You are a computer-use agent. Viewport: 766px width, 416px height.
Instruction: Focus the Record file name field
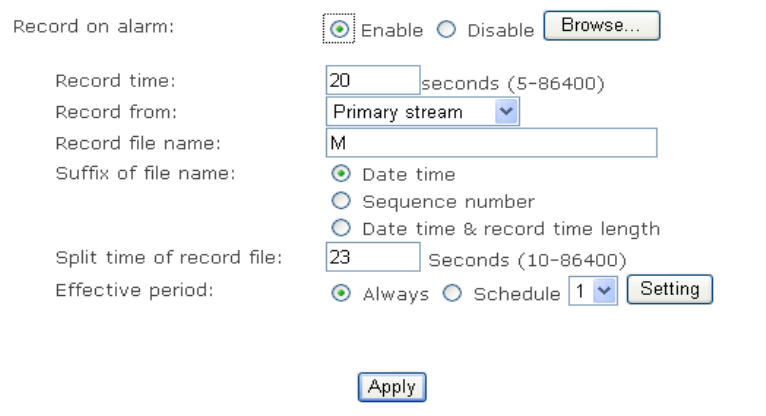(491, 143)
